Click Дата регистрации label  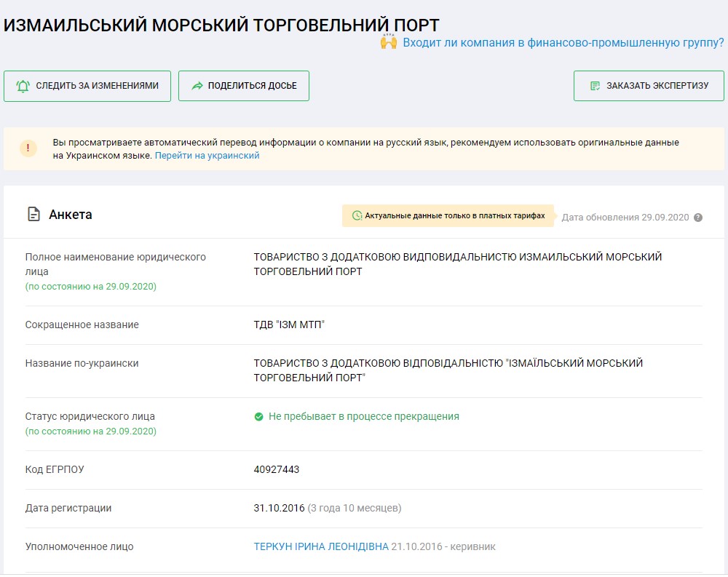pyautogui.click(x=68, y=508)
